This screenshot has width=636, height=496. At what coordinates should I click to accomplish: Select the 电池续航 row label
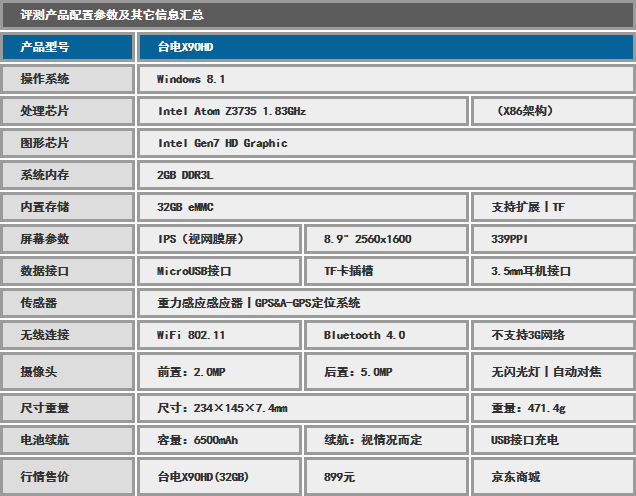point(67,440)
